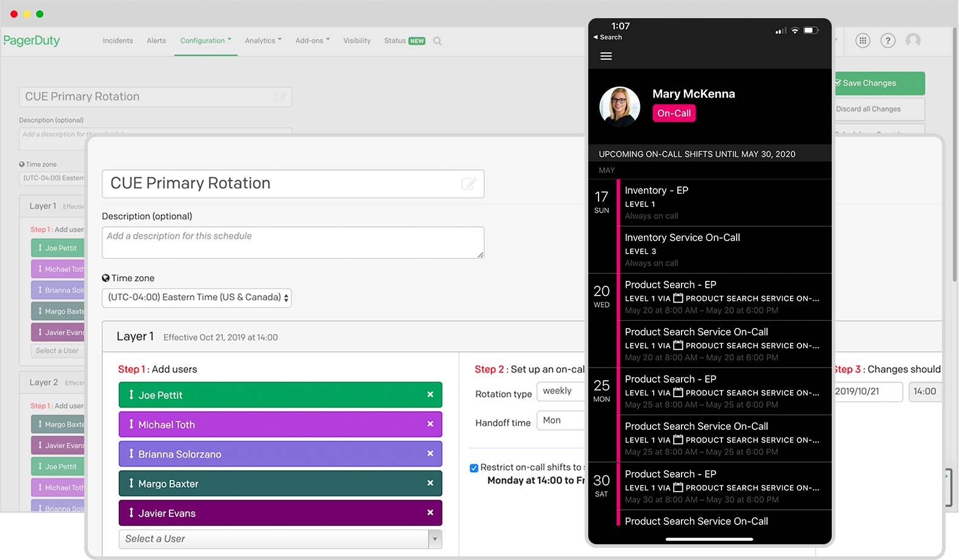Remove Javier Evans with the X icon
Screen dimensions: 959x560
[x=430, y=513]
